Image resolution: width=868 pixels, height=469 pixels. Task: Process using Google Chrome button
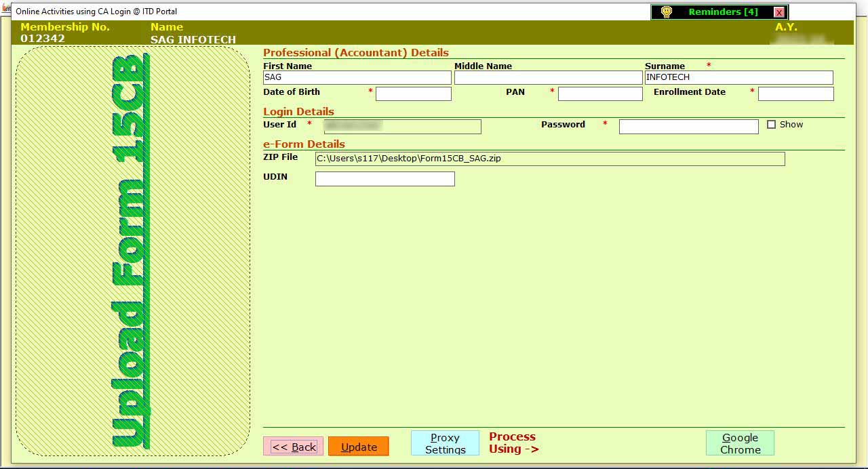coord(740,443)
